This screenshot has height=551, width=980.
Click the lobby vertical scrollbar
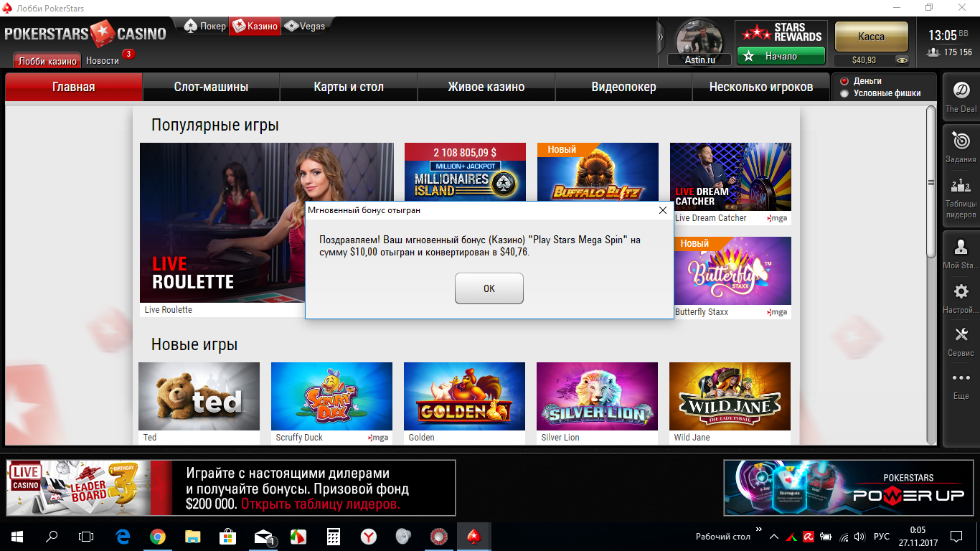[931, 273]
